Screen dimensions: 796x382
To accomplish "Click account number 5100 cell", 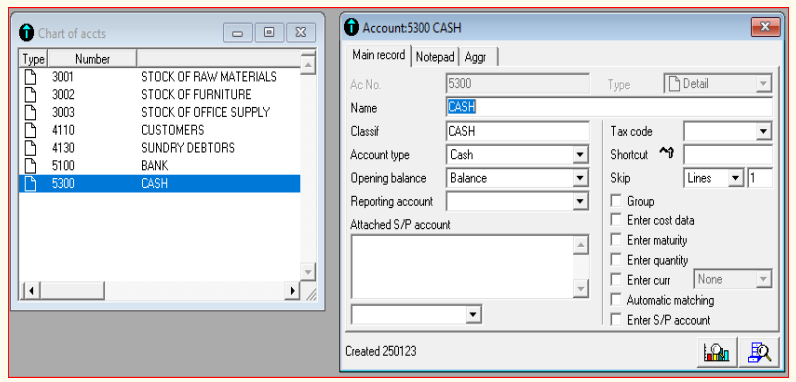I will [63, 166].
